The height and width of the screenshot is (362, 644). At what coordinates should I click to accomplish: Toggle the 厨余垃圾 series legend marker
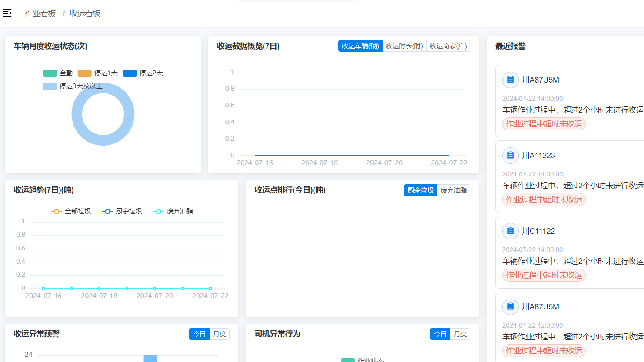107,211
